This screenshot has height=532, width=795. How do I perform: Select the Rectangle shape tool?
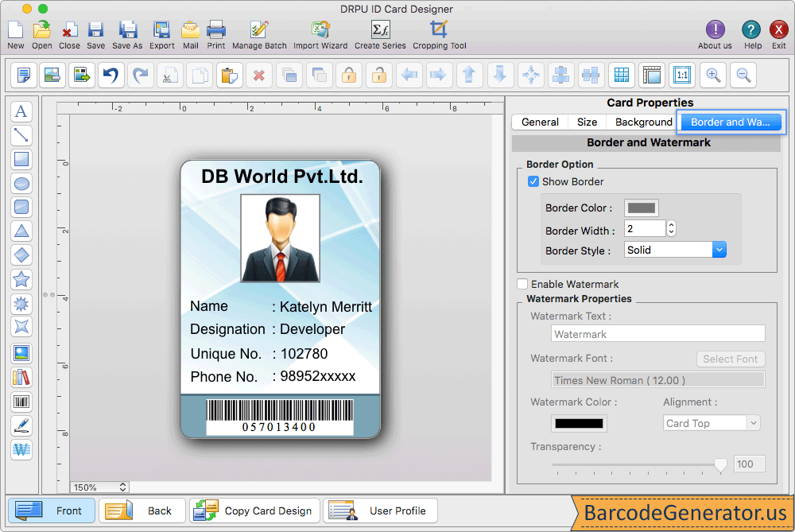[x=21, y=159]
